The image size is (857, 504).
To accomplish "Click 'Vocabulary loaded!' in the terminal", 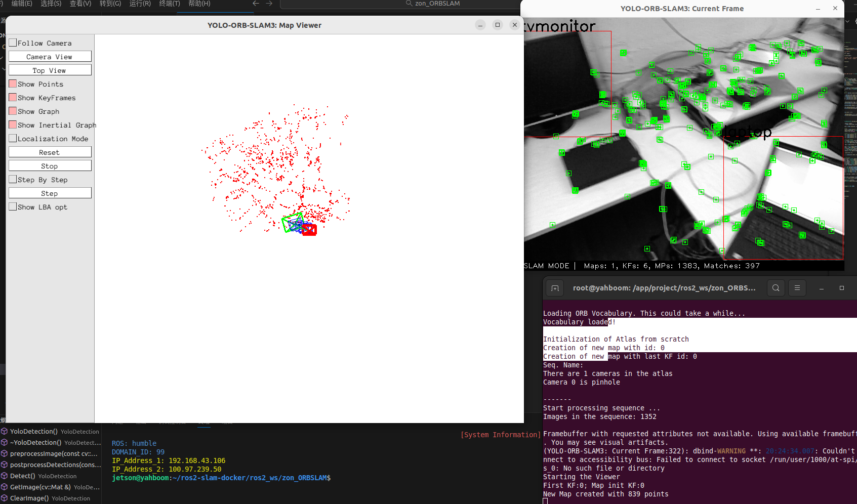I will pyautogui.click(x=580, y=322).
